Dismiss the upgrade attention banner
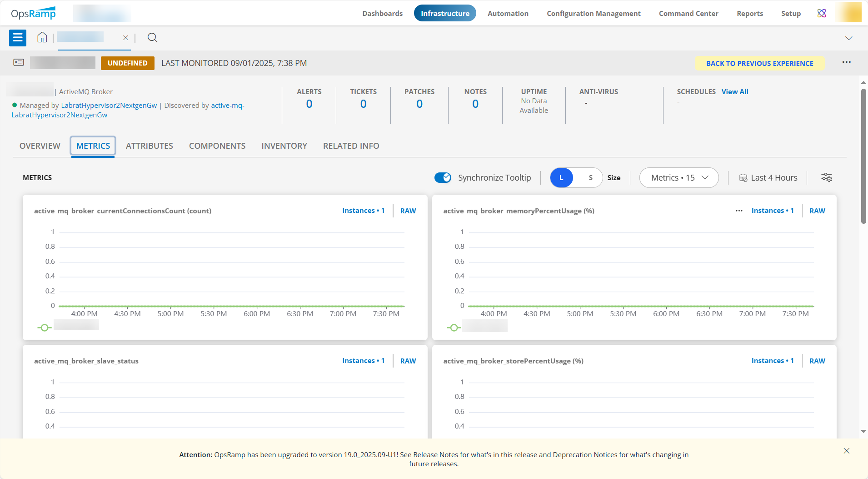868x479 pixels. click(x=846, y=451)
